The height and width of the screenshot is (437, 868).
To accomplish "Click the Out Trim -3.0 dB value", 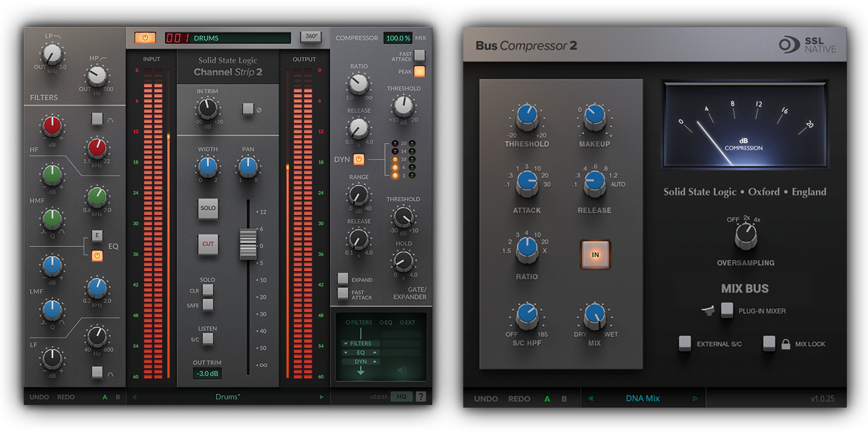I will click(x=208, y=373).
